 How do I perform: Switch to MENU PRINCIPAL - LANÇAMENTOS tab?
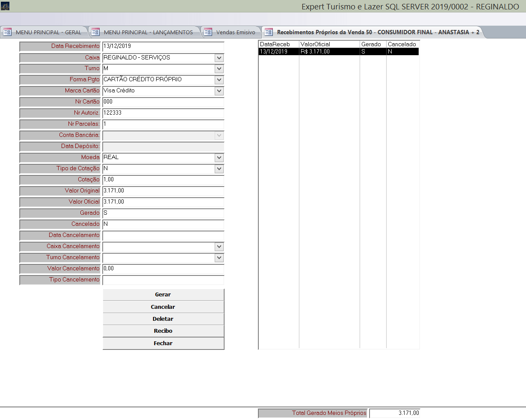click(148, 32)
